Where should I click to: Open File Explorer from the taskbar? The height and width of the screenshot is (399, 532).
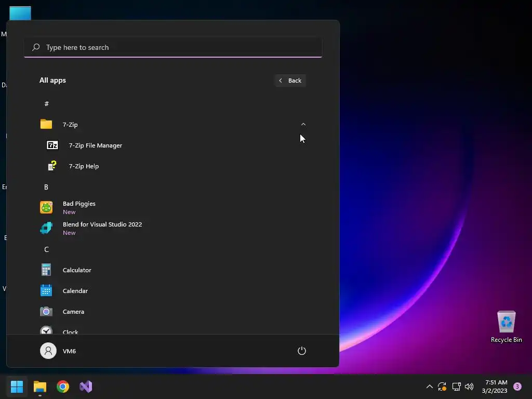click(x=39, y=387)
